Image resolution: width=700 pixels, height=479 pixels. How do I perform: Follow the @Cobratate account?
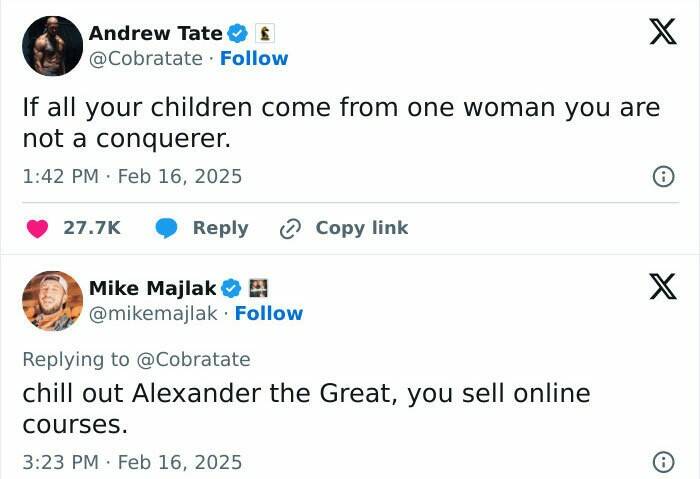coord(254,58)
